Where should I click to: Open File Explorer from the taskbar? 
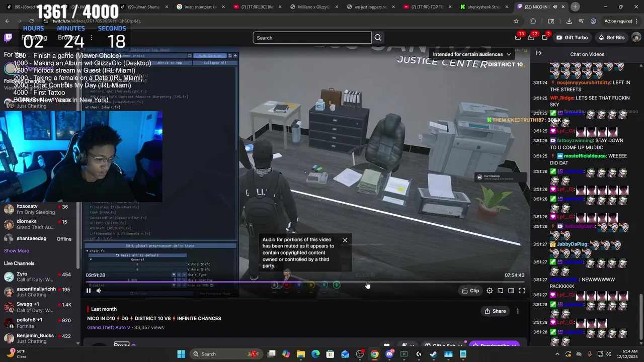tap(300, 354)
